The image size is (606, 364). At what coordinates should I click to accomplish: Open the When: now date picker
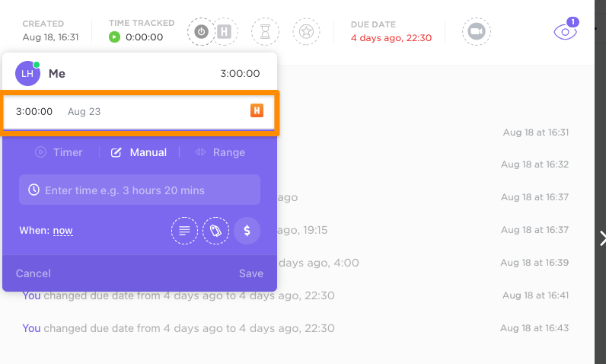(62, 231)
